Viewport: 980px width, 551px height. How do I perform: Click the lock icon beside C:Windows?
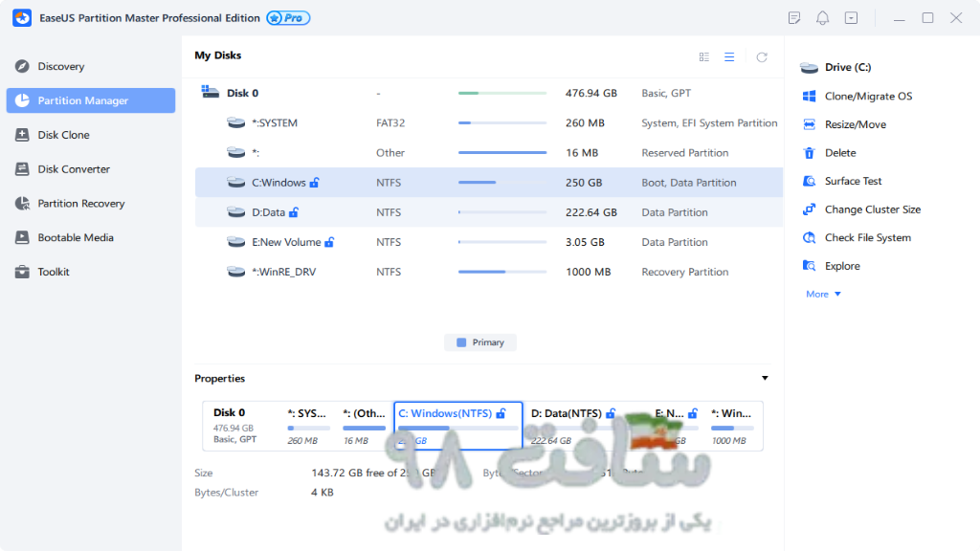coord(314,183)
